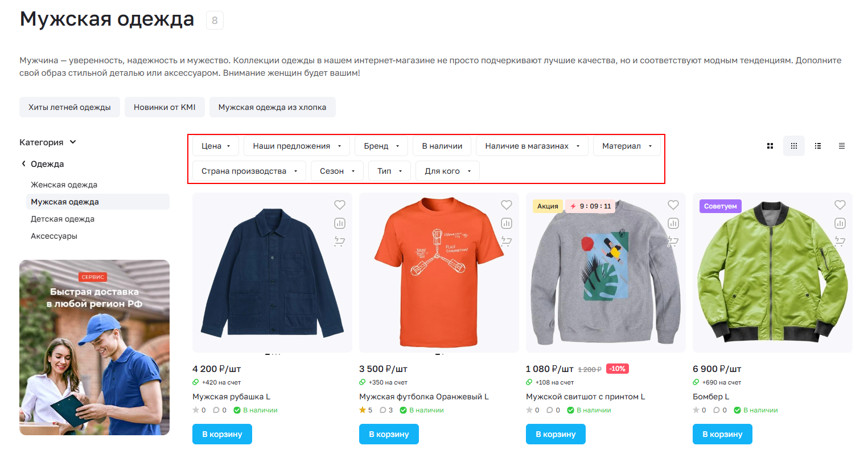Quick-buy icon on grey sweatshirt card
Screen dimensions: 868x466
(x=673, y=242)
